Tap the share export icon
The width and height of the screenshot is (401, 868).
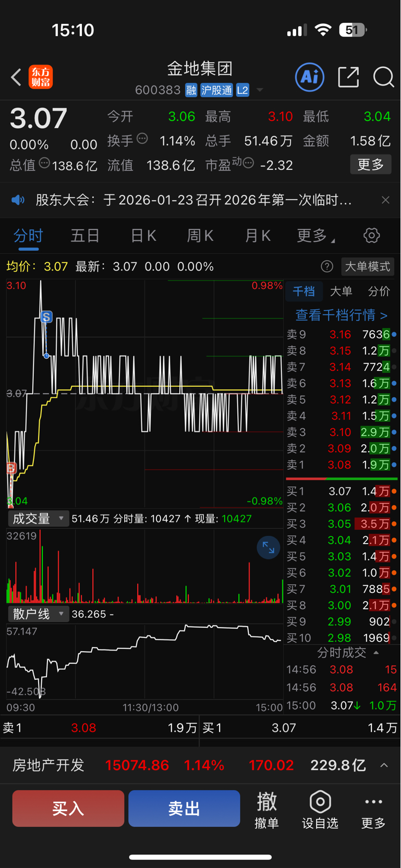click(x=348, y=77)
